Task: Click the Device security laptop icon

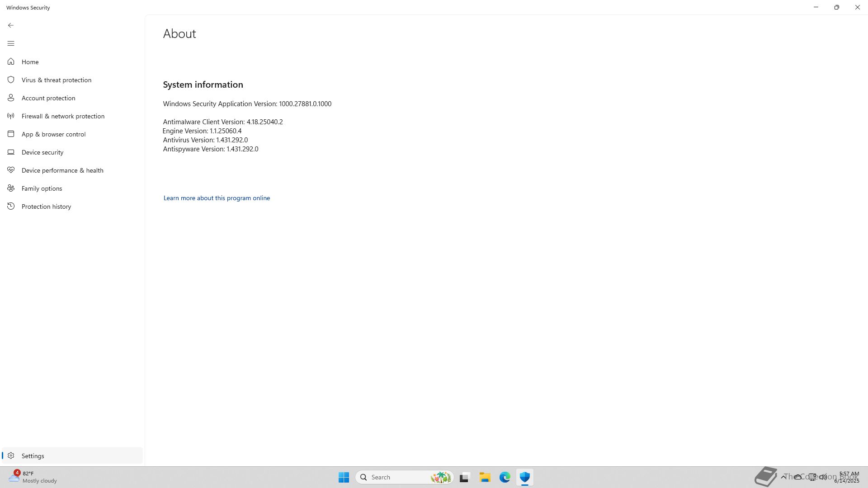Action: (x=11, y=152)
